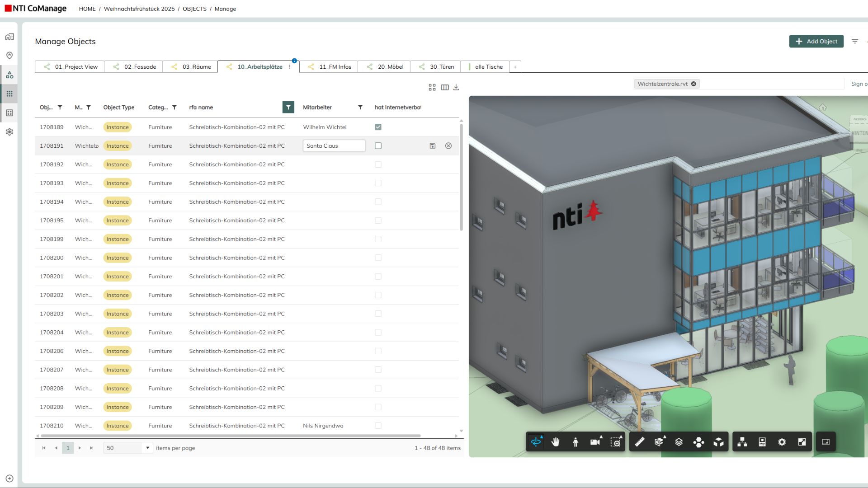Toggle Internetverbot checkbox for object 1708192
This screenshot has height=488, width=868.
coord(378,164)
